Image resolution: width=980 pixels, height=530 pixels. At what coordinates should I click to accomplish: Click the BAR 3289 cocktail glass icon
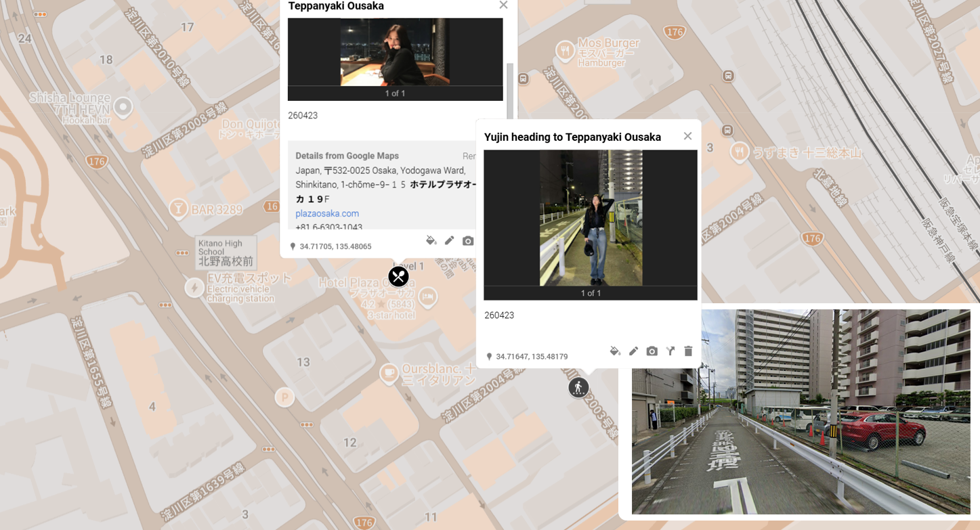click(178, 208)
